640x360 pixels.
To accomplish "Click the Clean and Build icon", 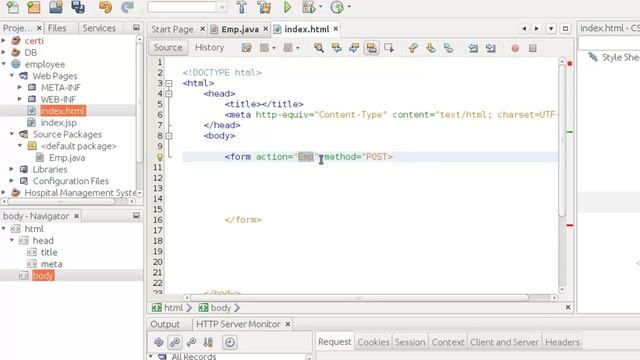I will [264, 7].
